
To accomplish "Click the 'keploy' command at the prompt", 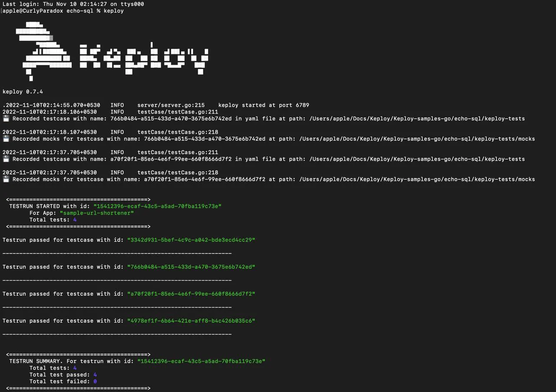I will click(x=114, y=11).
